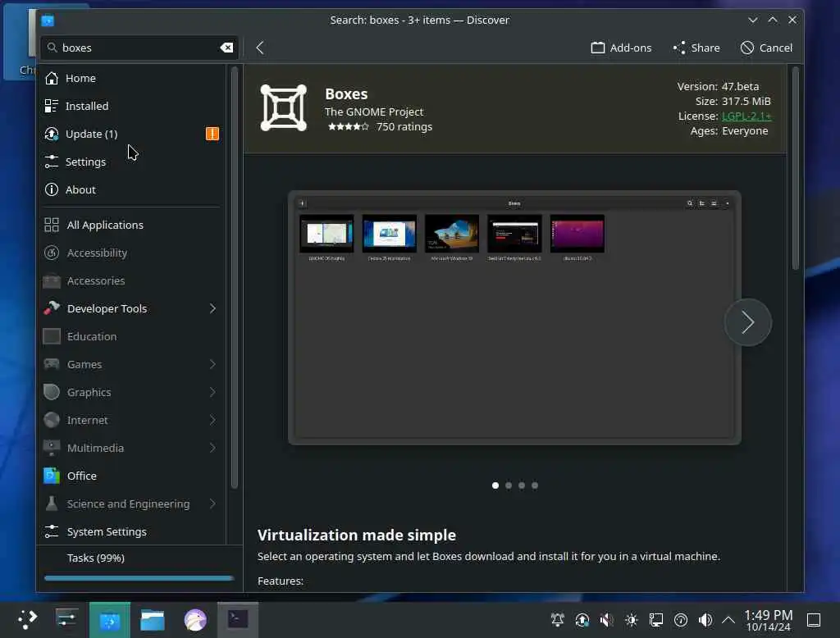Viewport: 840px width, 638px height.
Task: Open the volume control tray icon
Action: 705,620
